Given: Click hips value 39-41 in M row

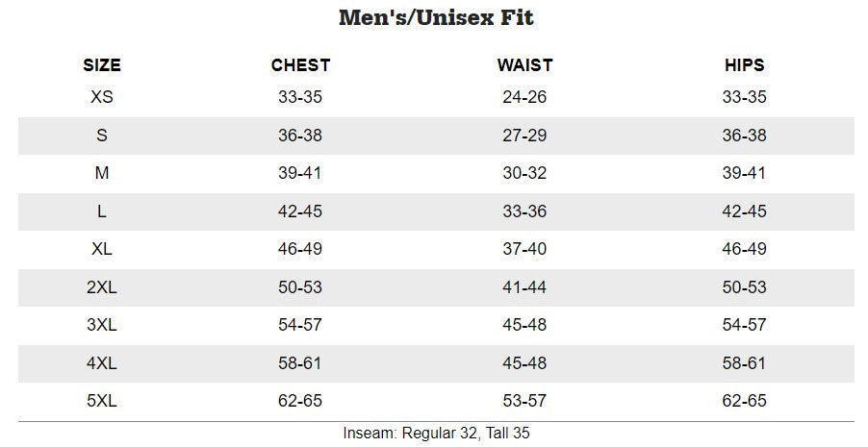Looking at the screenshot, I should 744,173.
